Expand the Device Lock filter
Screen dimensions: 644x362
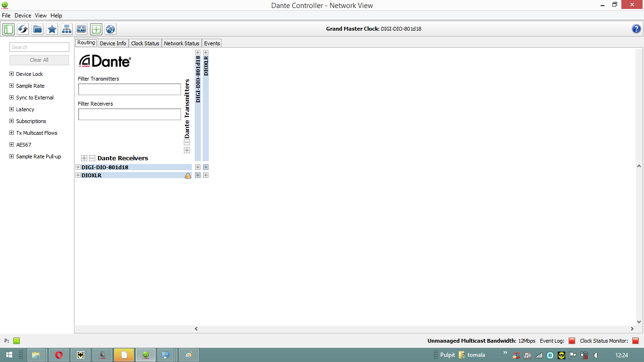(x=12, y=74)
